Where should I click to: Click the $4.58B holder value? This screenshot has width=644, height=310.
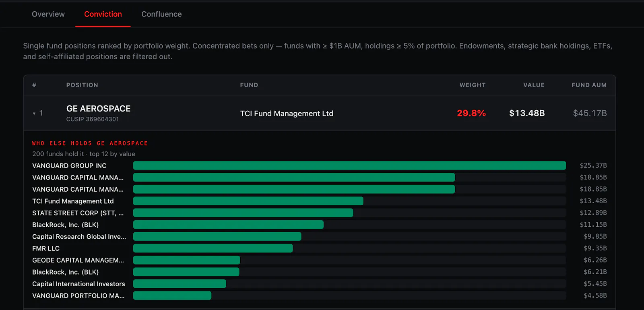point(595,296)
